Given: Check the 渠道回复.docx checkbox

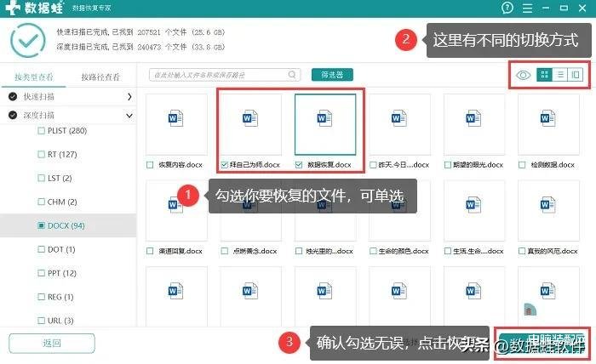Looking at the screenshot, I should point(150,251).
